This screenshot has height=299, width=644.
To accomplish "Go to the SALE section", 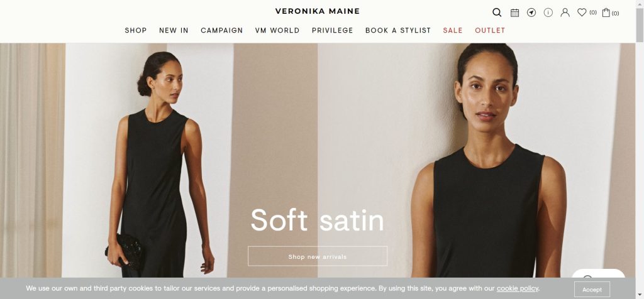I will pyautogui.click(x=453, y=30).
